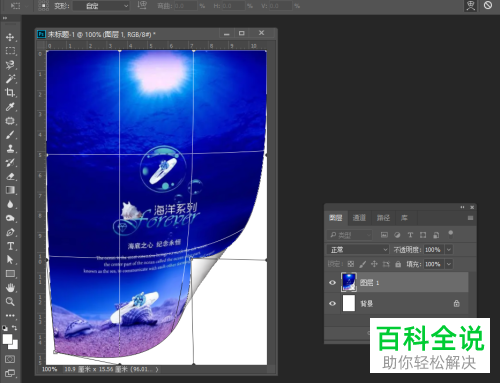
Task: Select the Zoom tool
Action: (x=10, y=302)
